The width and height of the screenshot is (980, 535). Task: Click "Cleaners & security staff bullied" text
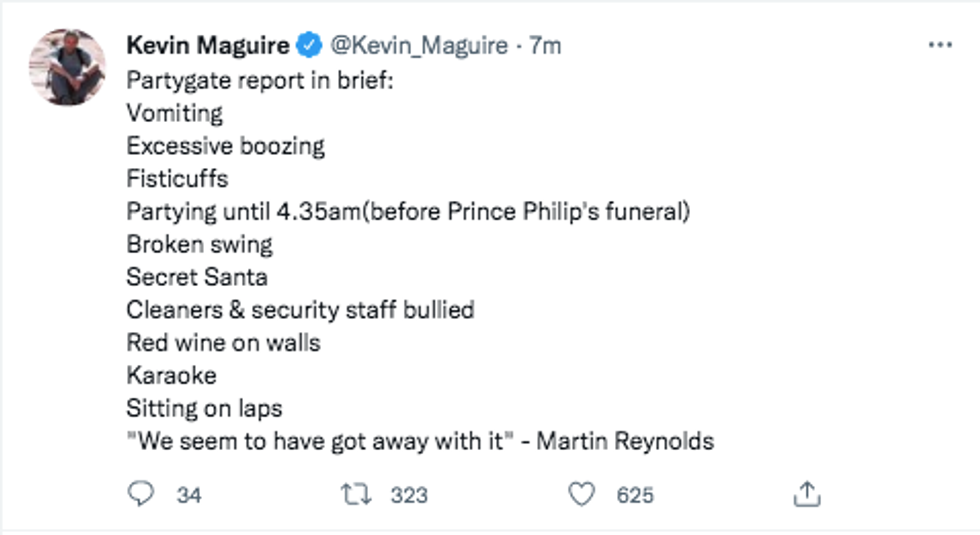(300, 310)
